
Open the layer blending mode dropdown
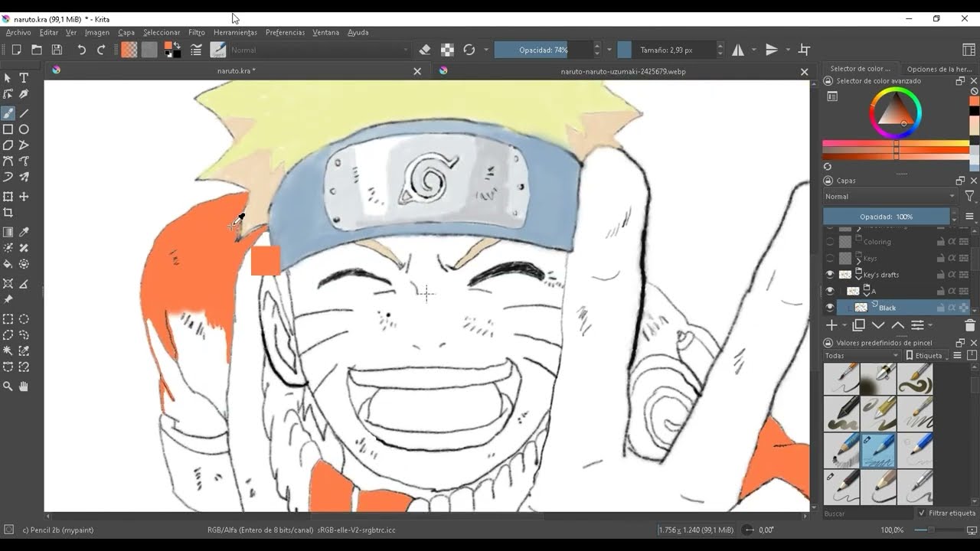click(x=890, y=197)
